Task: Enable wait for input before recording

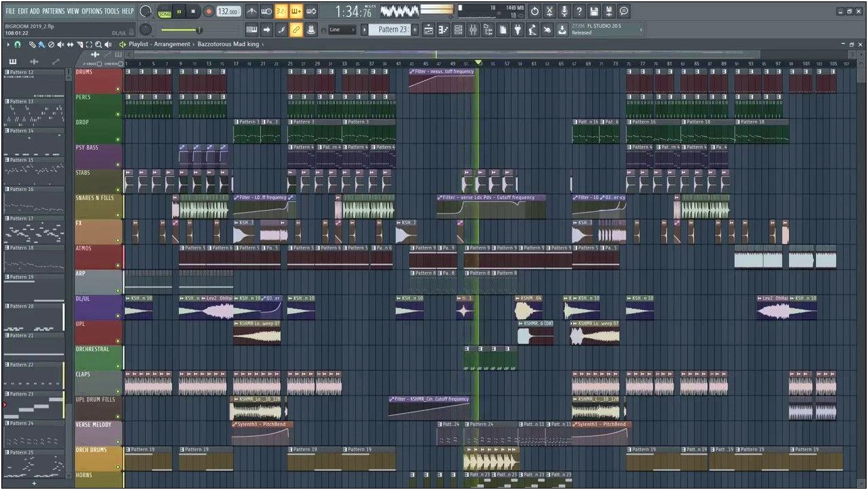Action: coord(266,11)
